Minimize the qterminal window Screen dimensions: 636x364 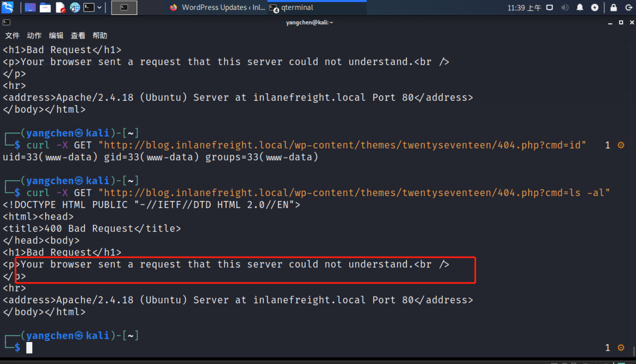coord(610,23)
